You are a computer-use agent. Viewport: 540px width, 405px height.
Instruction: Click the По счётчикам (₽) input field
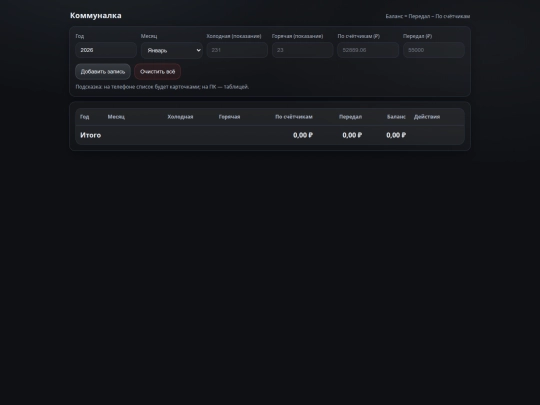pyautogui.click(x=368, y=50)
